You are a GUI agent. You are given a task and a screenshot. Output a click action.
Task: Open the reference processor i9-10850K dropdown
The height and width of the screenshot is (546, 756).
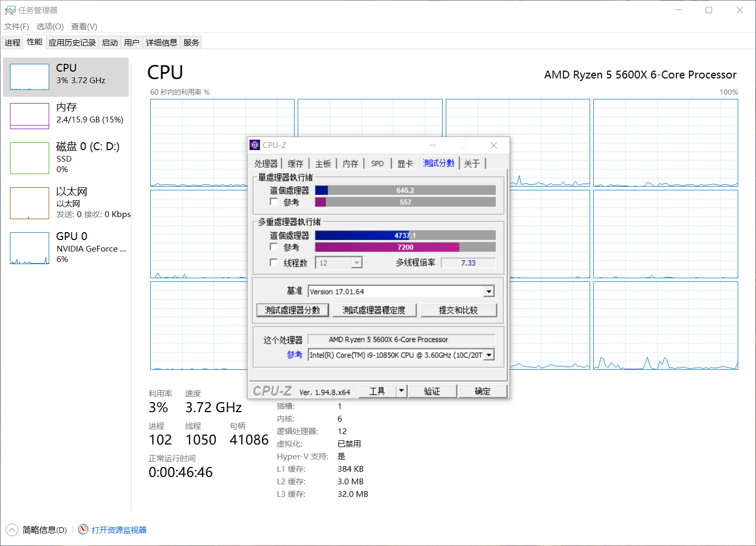(x=489, y=355)
